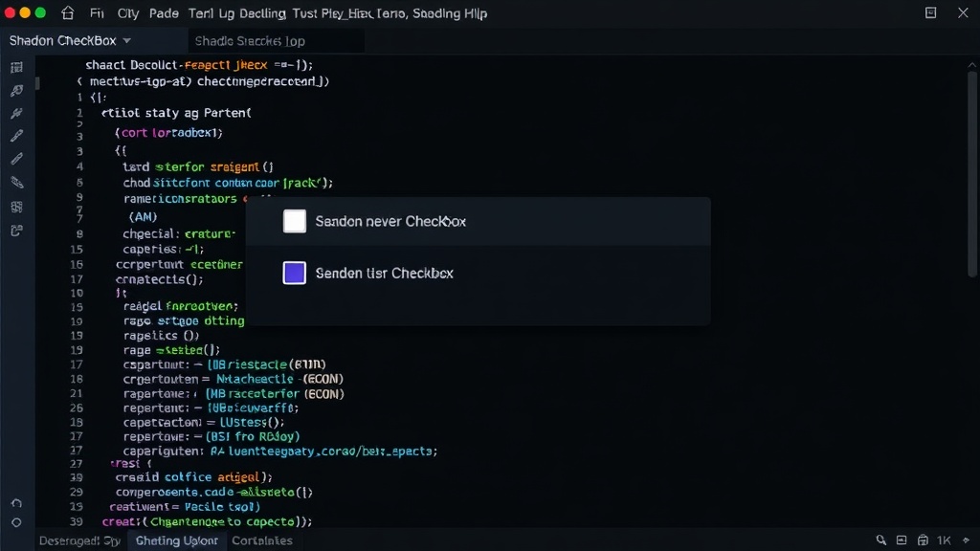Click the search magnifier in status bar

tap(880, 540)
